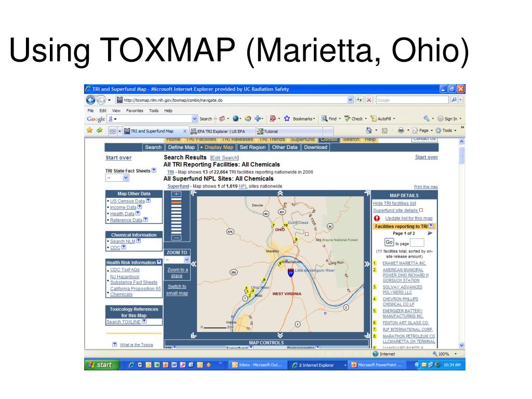This screenshot has height=399, width=532.
Task: Click the Print this map link
Action: [426, 187]
